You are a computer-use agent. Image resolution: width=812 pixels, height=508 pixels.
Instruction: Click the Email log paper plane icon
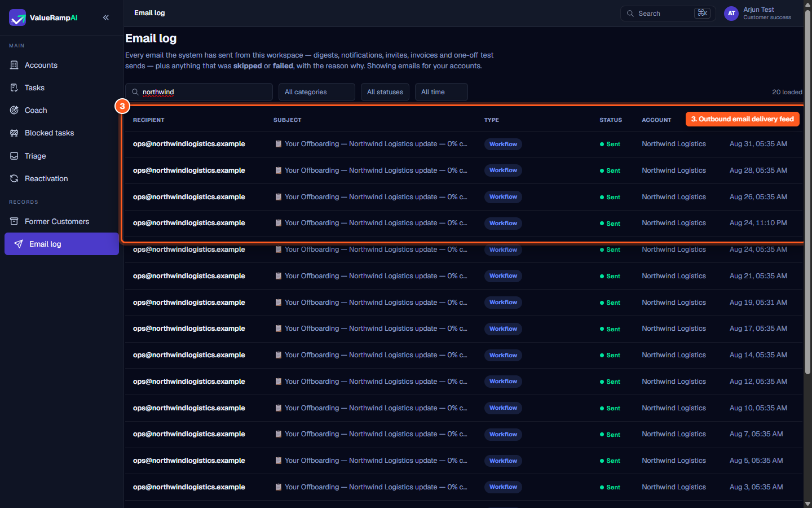[19, 244]
